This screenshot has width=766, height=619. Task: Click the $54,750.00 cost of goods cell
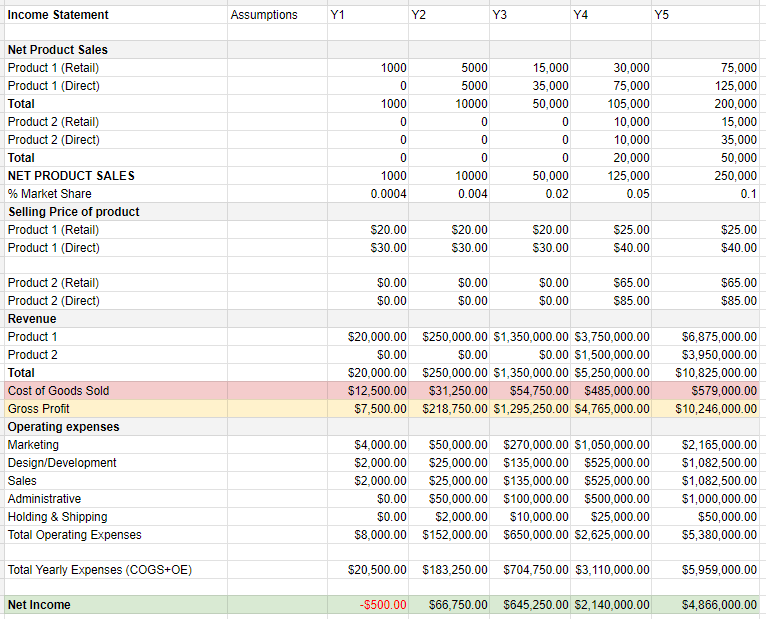point(530,391)
